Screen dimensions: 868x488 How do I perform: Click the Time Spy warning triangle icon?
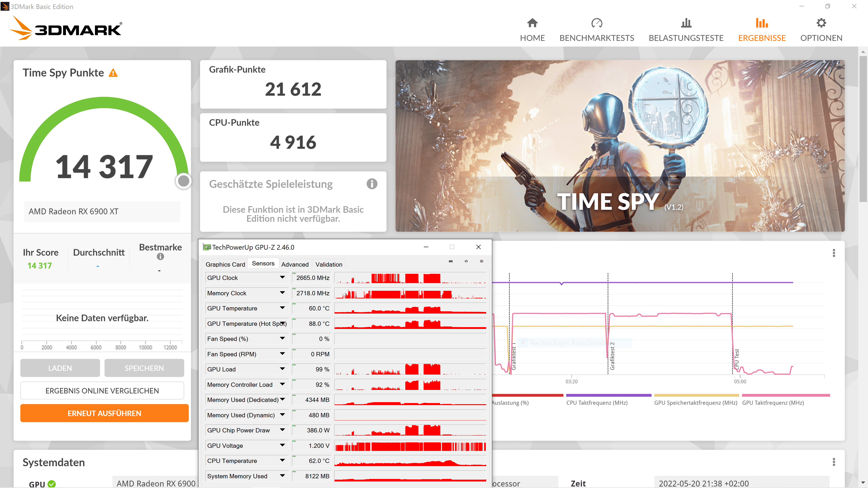113,73
